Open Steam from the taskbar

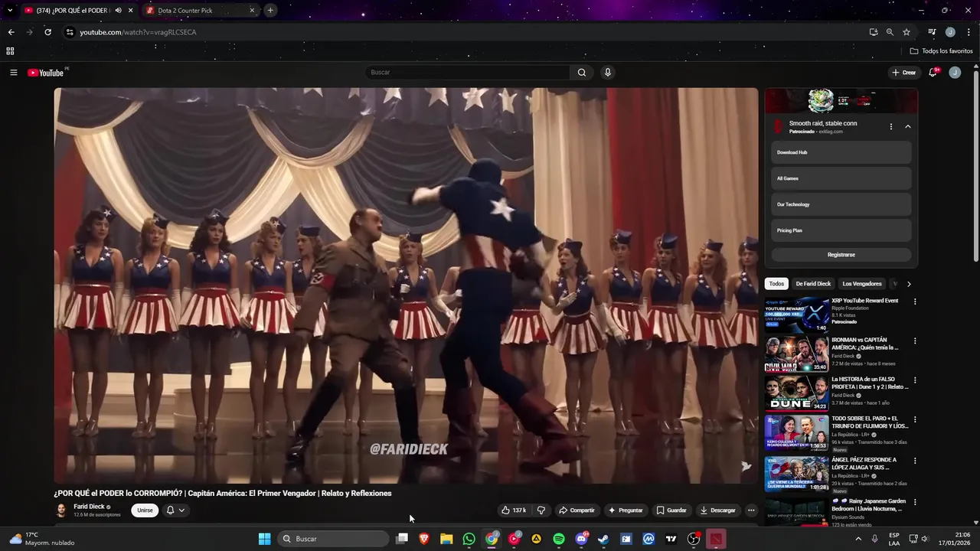[x=603, y=539]
